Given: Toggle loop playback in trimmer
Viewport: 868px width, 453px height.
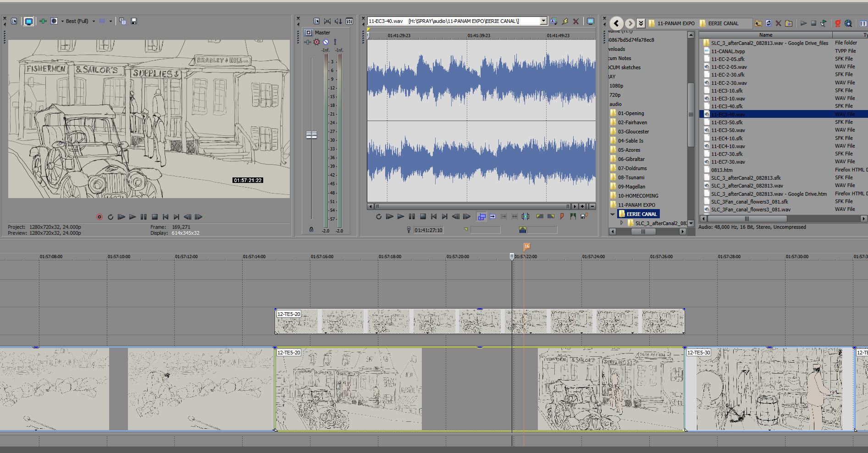Looking at the screenshot, I should (x=379, y=216).
